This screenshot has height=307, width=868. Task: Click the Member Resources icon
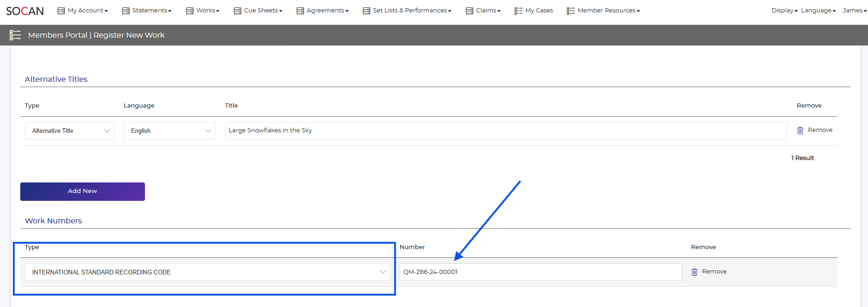point(571,11)
